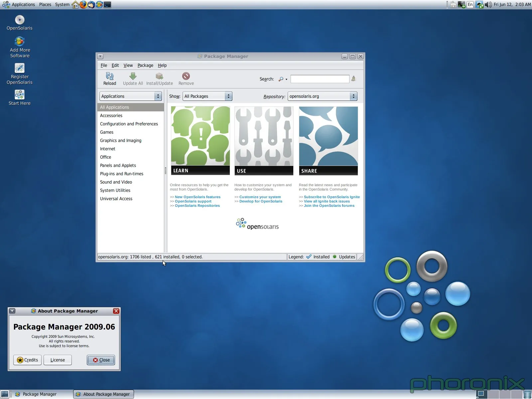Close the About Package Manager dialog
Image resolution: width=532 pixels, height=399 pixels.
tap(101, 360)
